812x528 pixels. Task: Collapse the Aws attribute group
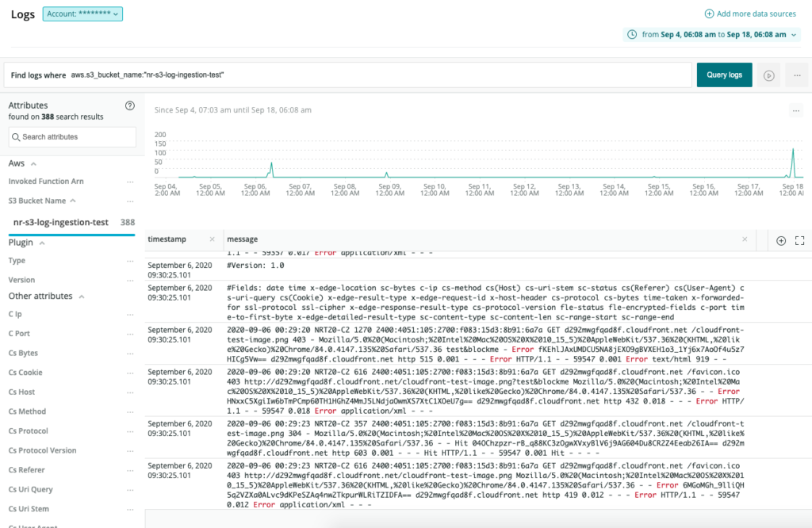pos(33,163)
